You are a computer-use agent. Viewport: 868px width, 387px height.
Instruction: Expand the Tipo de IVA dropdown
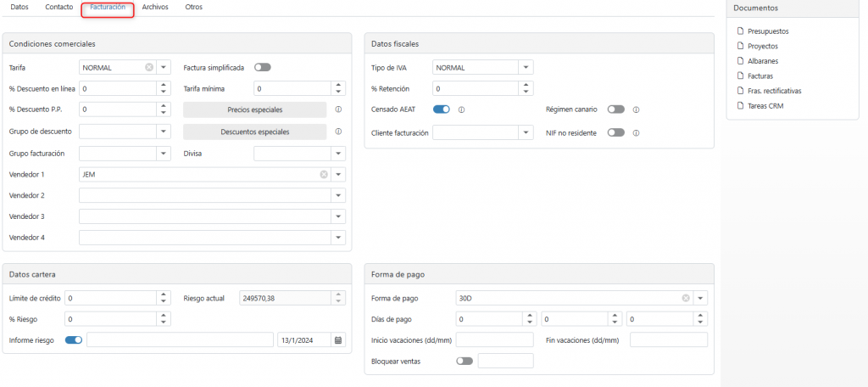(x=526, y=67)
